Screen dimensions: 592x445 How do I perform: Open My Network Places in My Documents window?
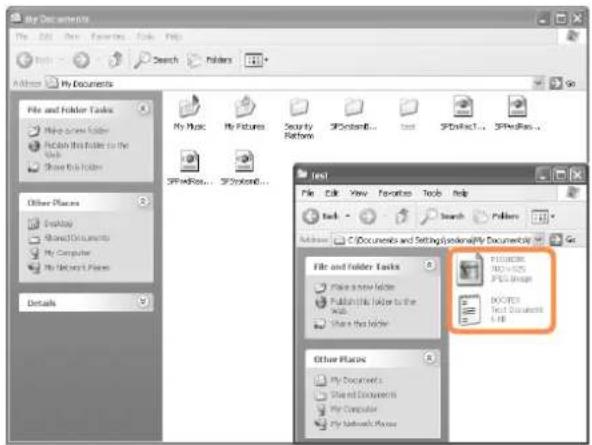tap(69, 268)
